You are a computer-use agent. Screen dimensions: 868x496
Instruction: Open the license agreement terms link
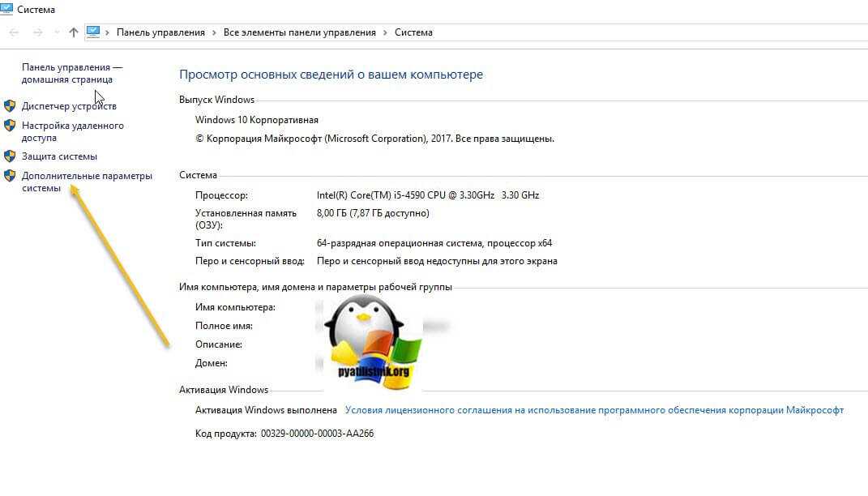pos(594,410)
